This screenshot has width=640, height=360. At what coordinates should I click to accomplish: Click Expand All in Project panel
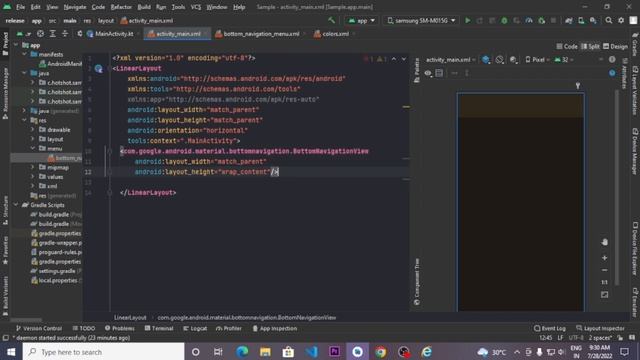53,34
